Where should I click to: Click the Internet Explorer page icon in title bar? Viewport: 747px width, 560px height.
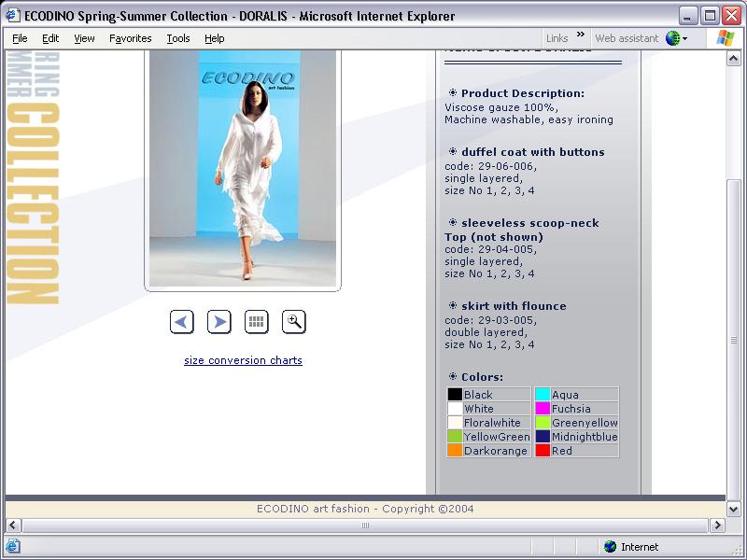[x=13, y=16]
